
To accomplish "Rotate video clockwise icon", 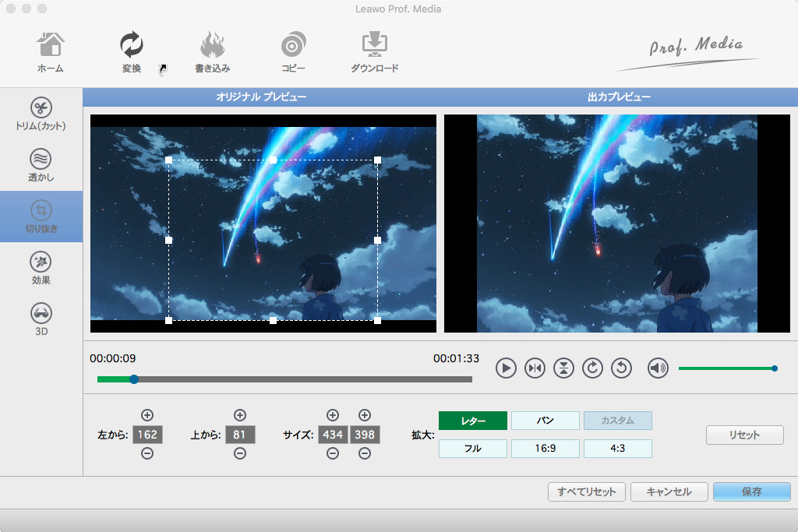I will coord(592,368).
